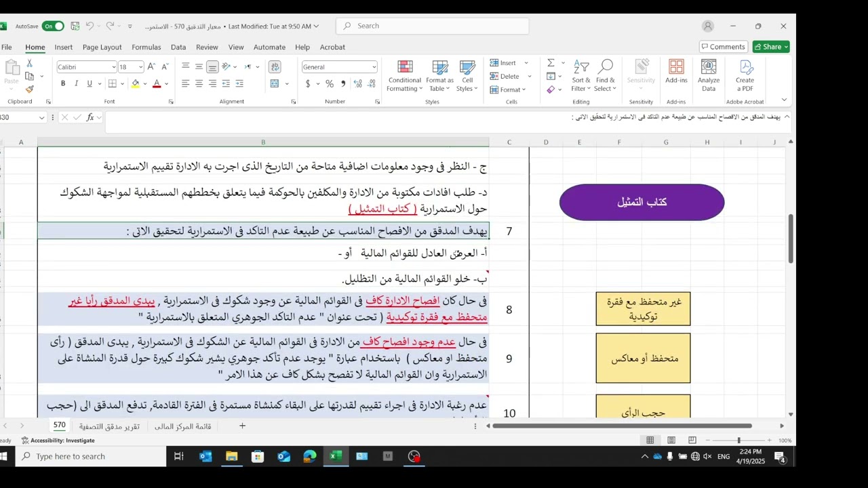The width and height of the screenshot is (868, 488).
Task: Open the 'تقرير مدقق التصفية' sheet tab
Action: click(109, 426)
